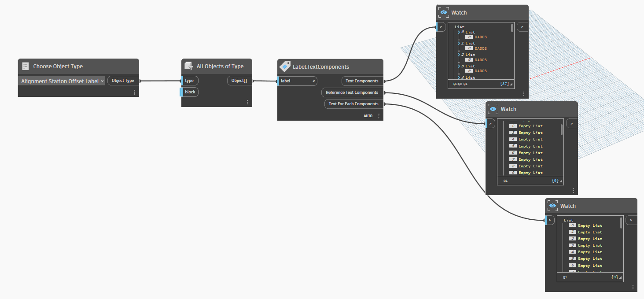Click root List in Text For Each Components Watch
Viewport: 644px width, 299px height.
[569, 220]
